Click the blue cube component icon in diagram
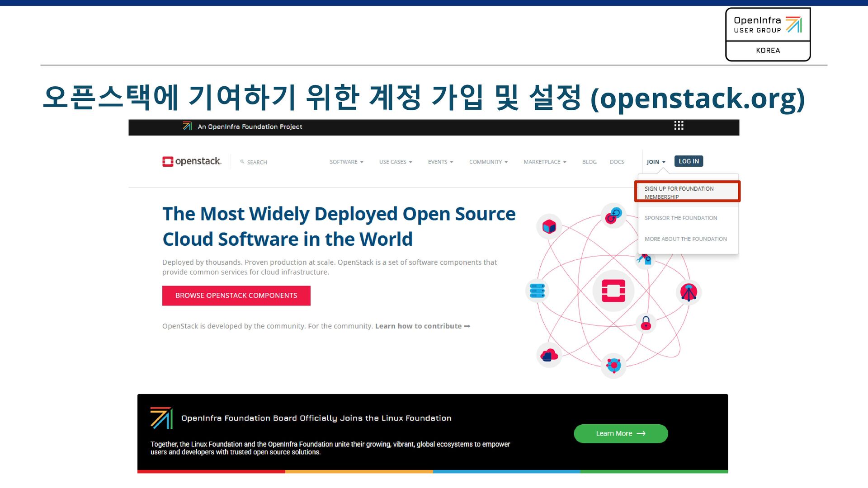Screen dimensions: 868x488 tap(549, 226)
